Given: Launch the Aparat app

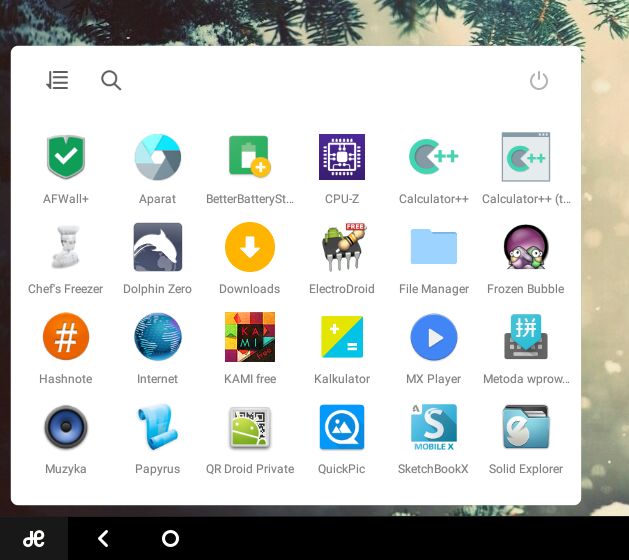Looking at the screenshot, I should (x=158, y=157).
